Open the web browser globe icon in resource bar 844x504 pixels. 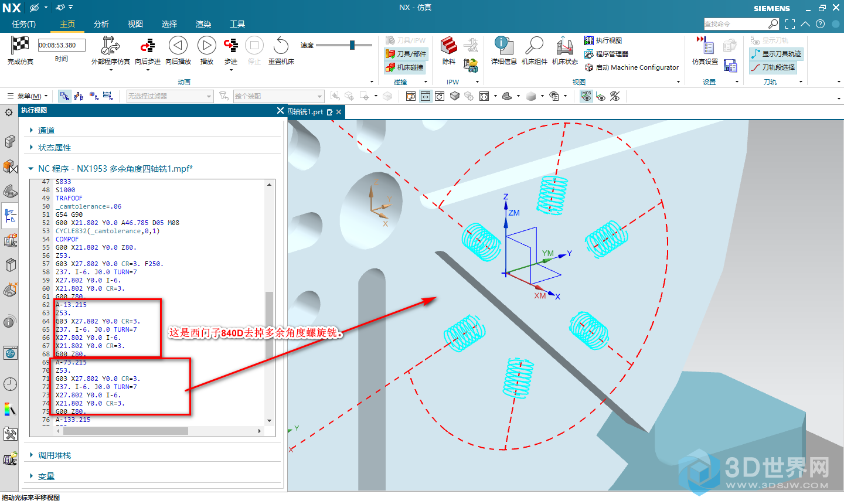[x=10, y=353]
